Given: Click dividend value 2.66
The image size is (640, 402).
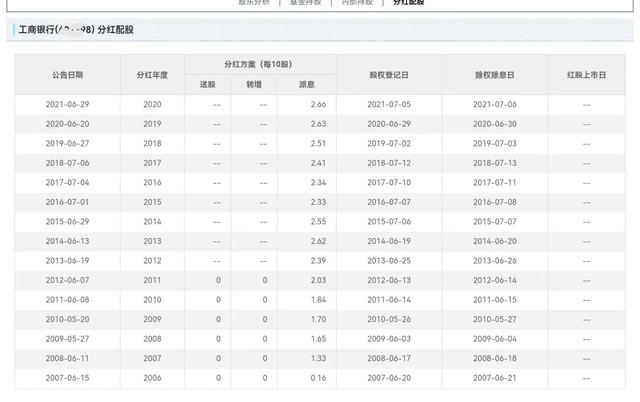Looking at the screenshot, I should tap(318, 104).
